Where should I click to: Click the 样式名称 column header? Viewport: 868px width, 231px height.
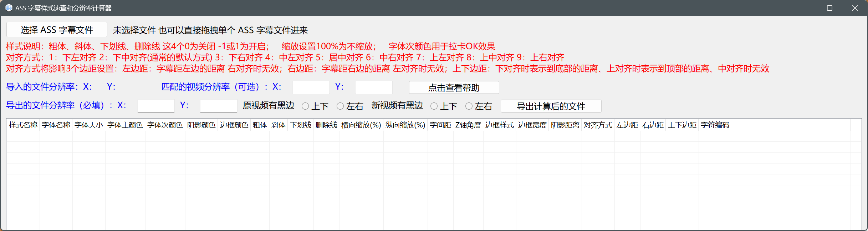23,125
